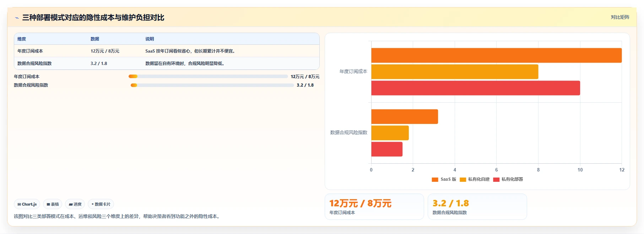Open the 3.2 / 1.8 data card
Screen dimensions: 644x234
tap(477, 207)
